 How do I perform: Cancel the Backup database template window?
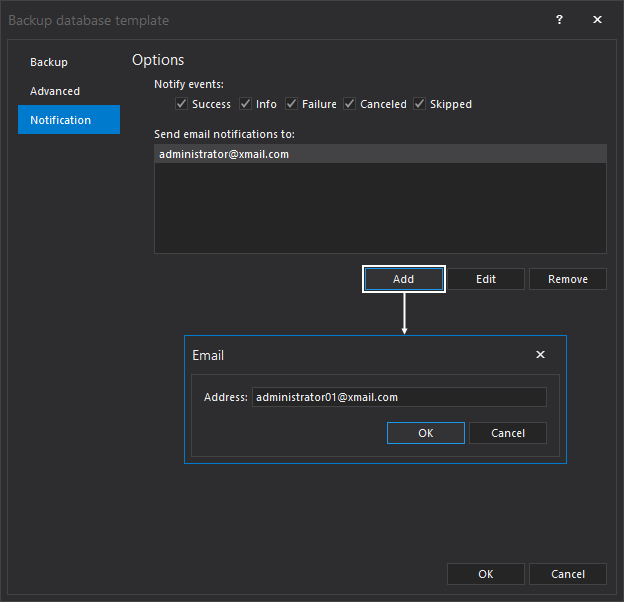point(567,574)
